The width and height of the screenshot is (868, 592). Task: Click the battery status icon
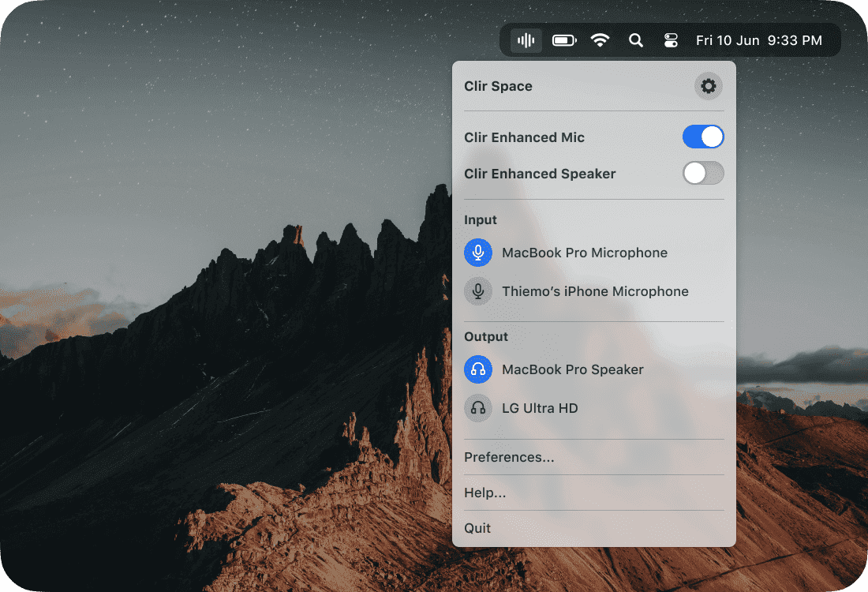tap(564, 40)
